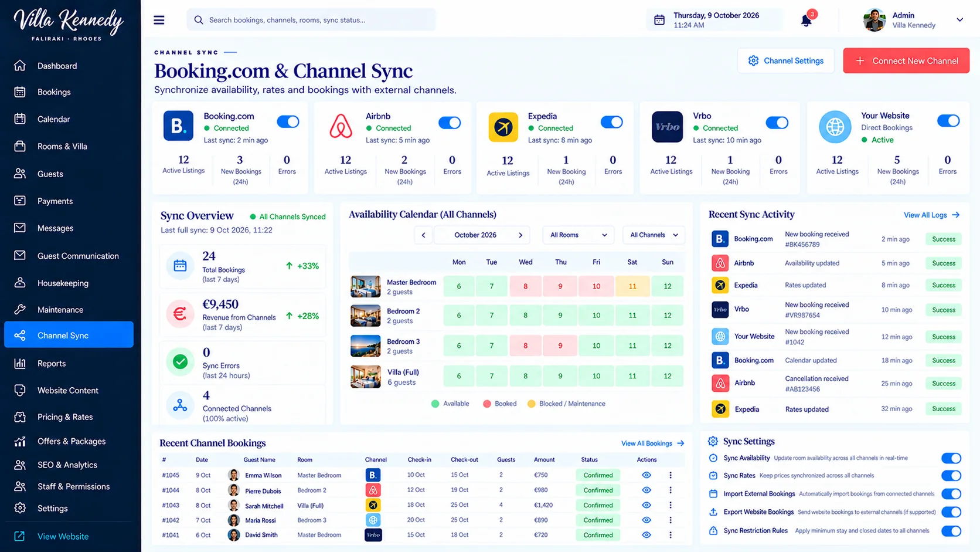Open Channel Settings
This screenshot has height=552, width=980.
click(785, 60)
